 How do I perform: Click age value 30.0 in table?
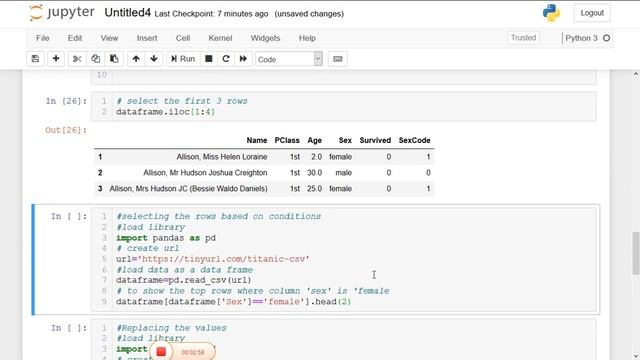(x=314, y=173)
